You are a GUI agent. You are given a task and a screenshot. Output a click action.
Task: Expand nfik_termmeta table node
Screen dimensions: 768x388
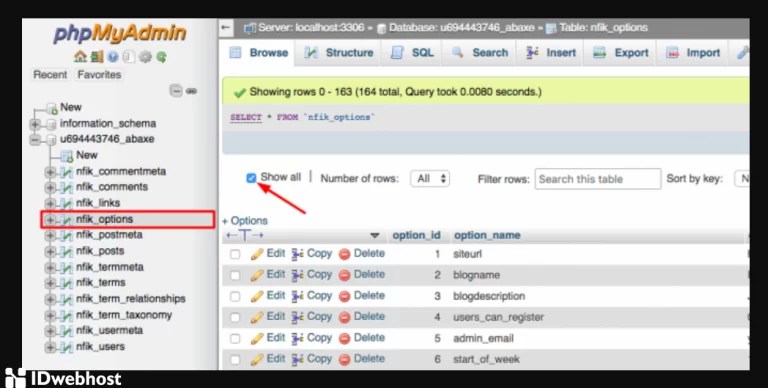tap(49, 267)
